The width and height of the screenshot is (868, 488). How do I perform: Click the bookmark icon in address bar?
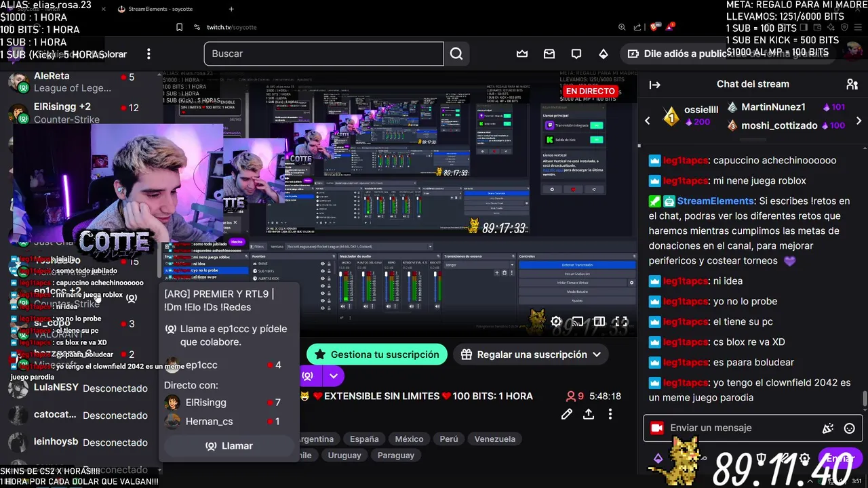pyautogui.click(x=180, y=27)
